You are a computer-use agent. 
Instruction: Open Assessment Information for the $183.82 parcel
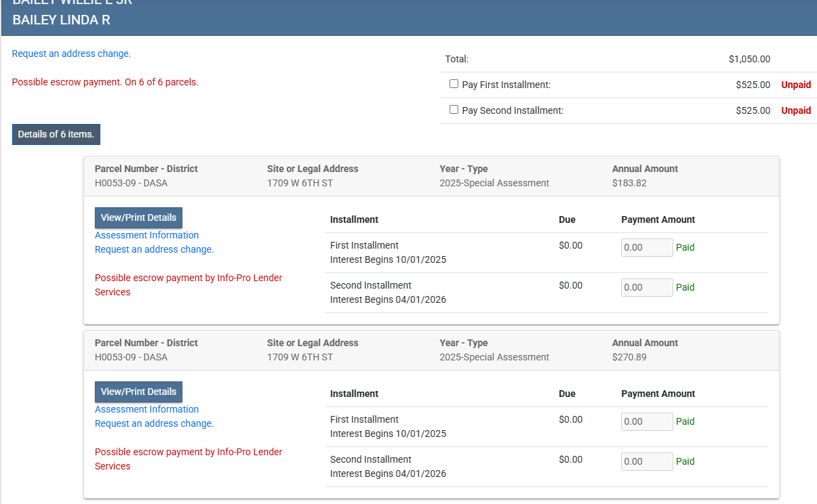click(x=146, y=235)
